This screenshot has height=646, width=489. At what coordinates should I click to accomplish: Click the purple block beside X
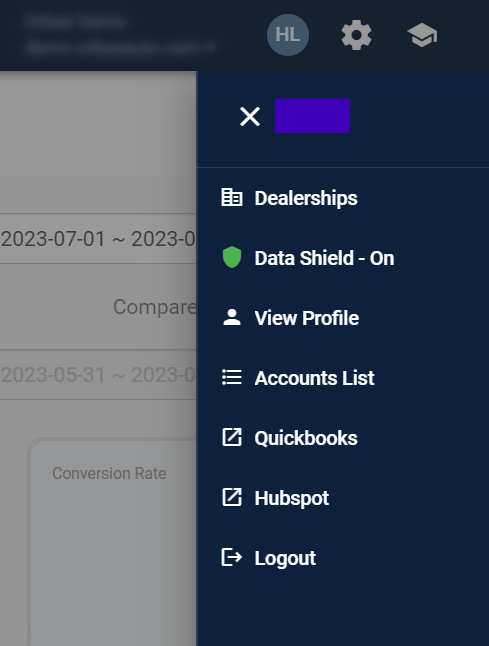(x=312, y=116)
